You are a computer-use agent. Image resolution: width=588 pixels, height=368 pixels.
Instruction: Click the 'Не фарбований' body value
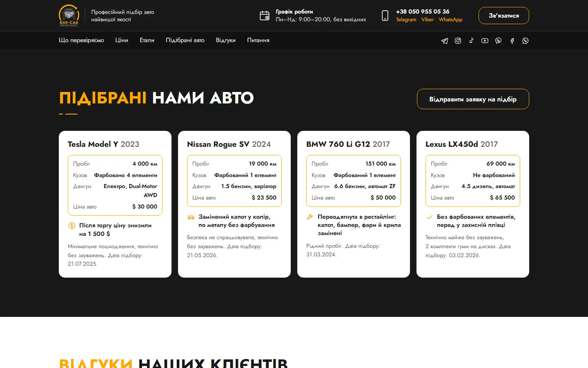494,175
